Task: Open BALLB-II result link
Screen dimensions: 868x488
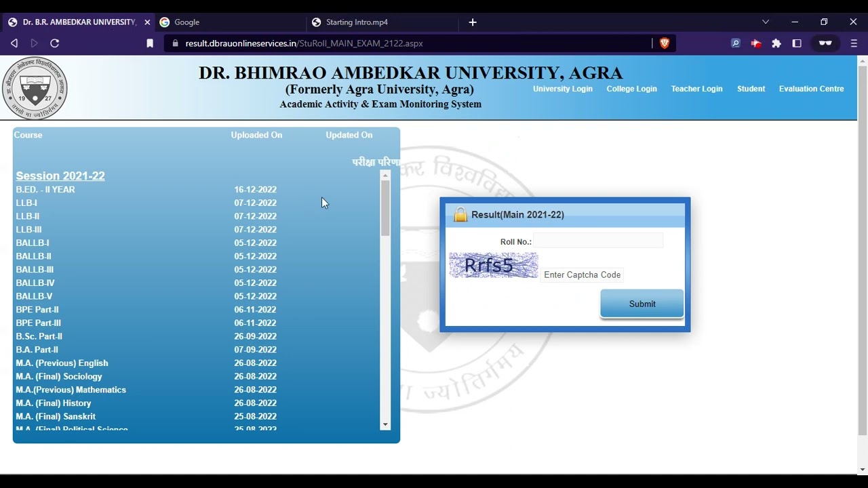Action: pyautogui.click(x=34, y=256)
